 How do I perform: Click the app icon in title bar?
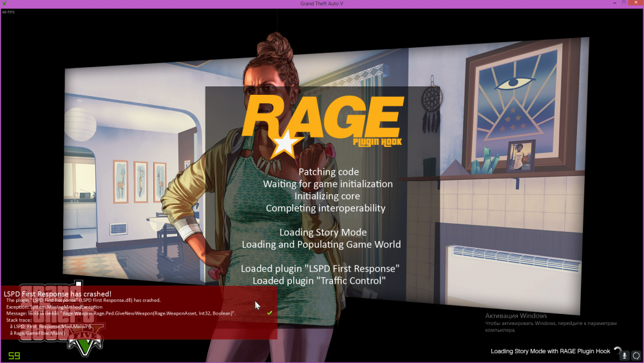pos(4,3)
